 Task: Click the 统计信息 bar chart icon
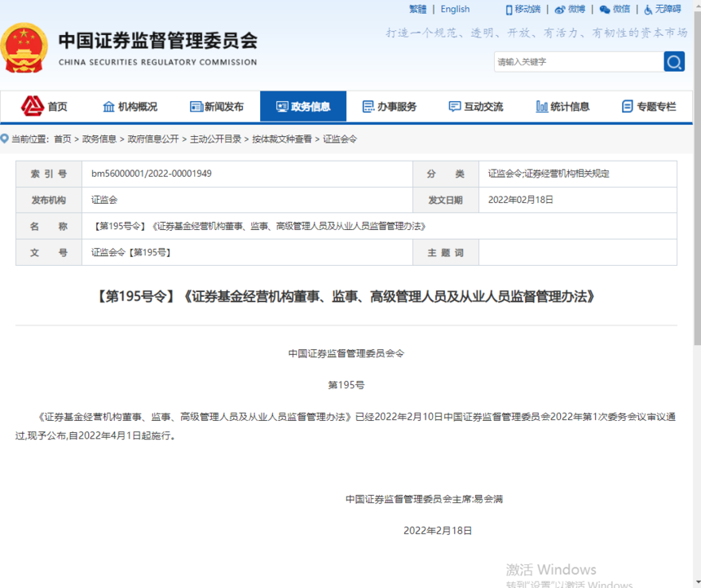coord(542,106)
